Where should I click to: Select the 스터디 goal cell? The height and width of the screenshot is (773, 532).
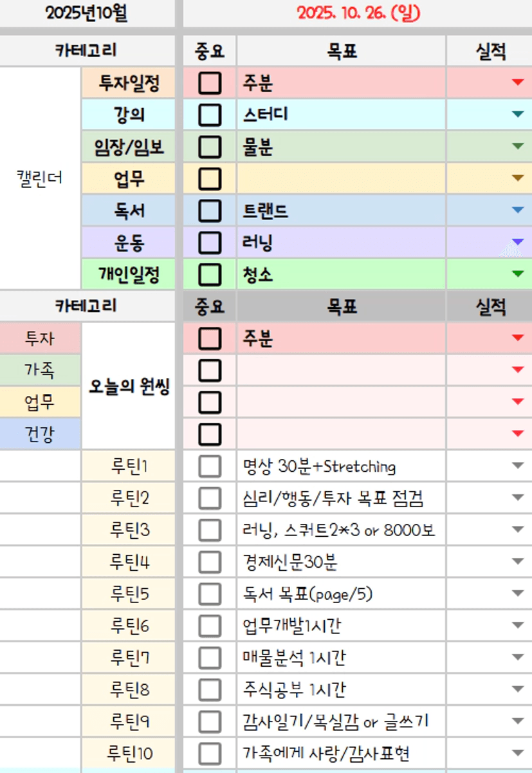341,115
